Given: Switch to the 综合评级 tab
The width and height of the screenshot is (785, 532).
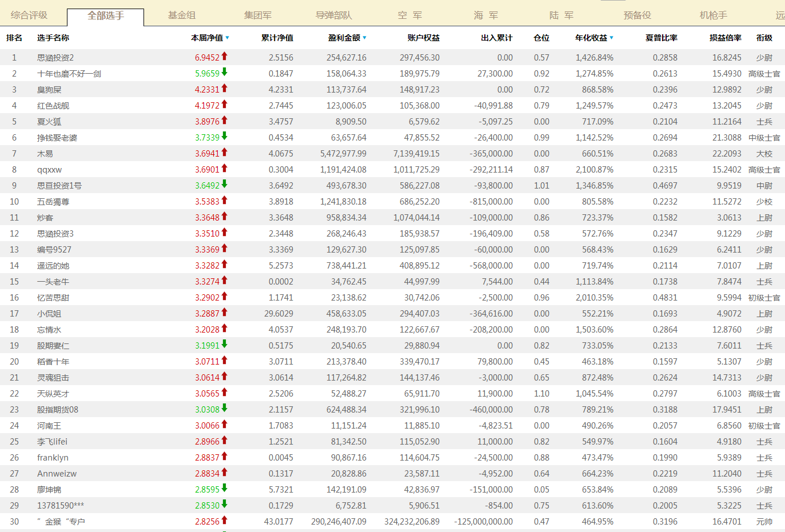Looking at the screenshot, I should pos(29,15).
